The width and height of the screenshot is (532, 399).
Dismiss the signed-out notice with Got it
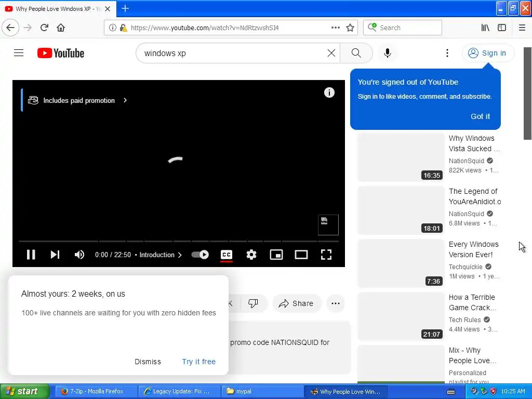pyautogui.click(x=480, y=116)
